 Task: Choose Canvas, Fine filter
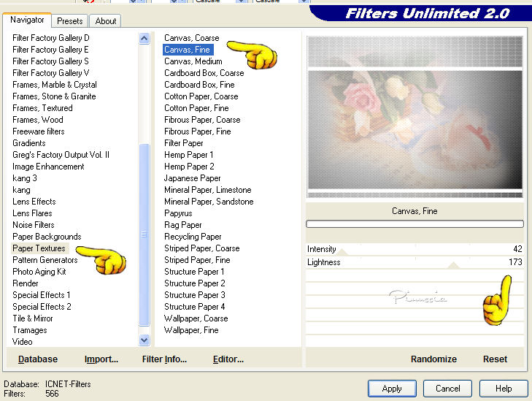coord(188,50)
